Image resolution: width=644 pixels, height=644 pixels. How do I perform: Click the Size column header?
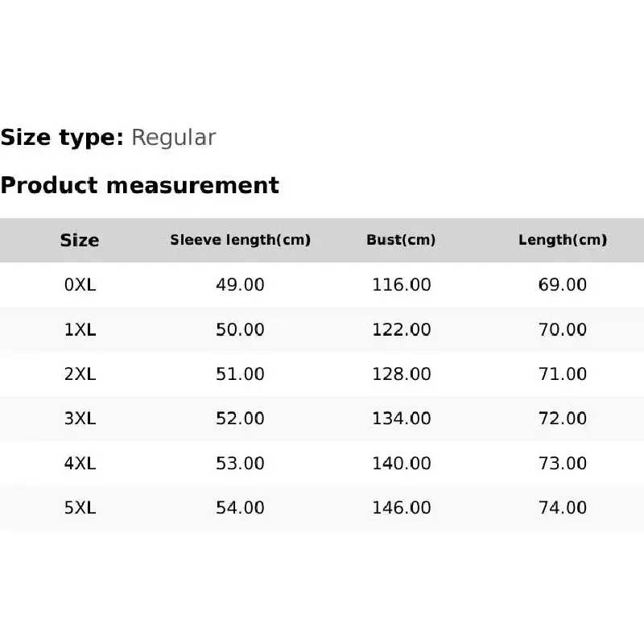coord(80,240)
